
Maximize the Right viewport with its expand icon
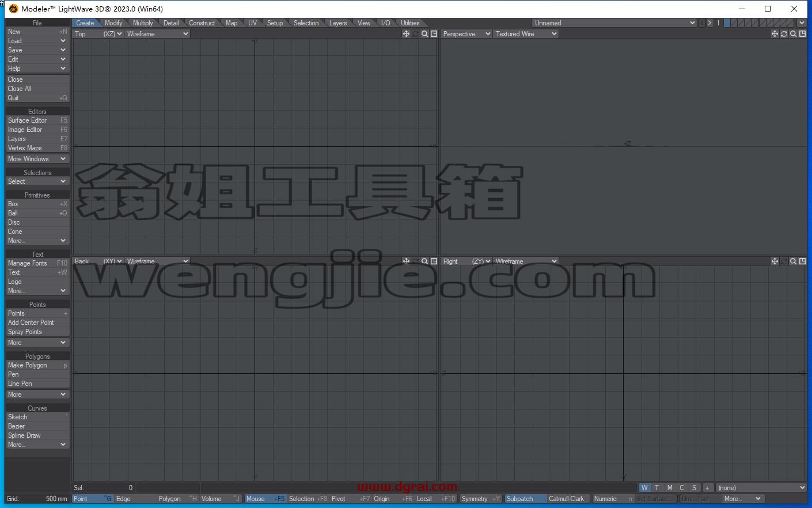click(x=802, y=261)
